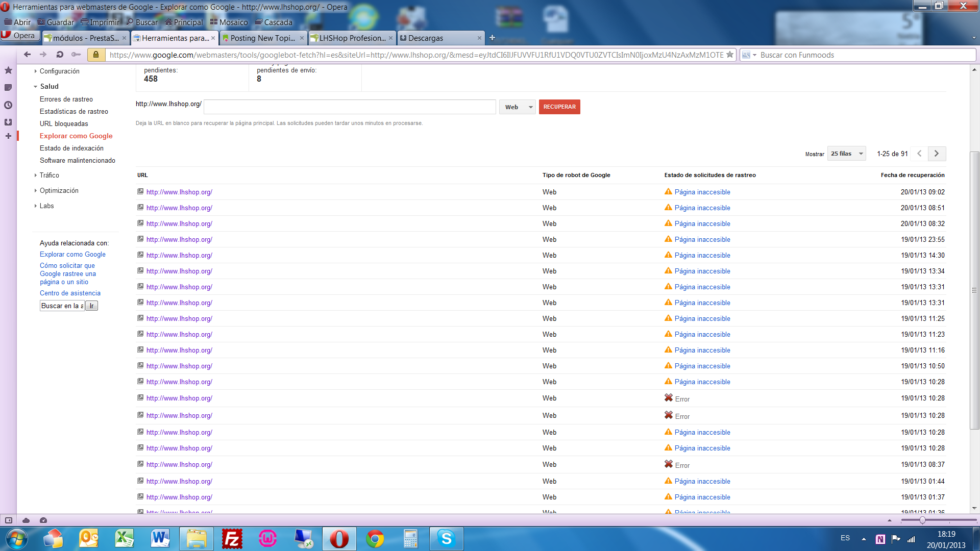This screenshot has height=551, width=980.
Task: Open the Mosaico toolbar item
Action: pyautogui.click(x=229, y=22)
